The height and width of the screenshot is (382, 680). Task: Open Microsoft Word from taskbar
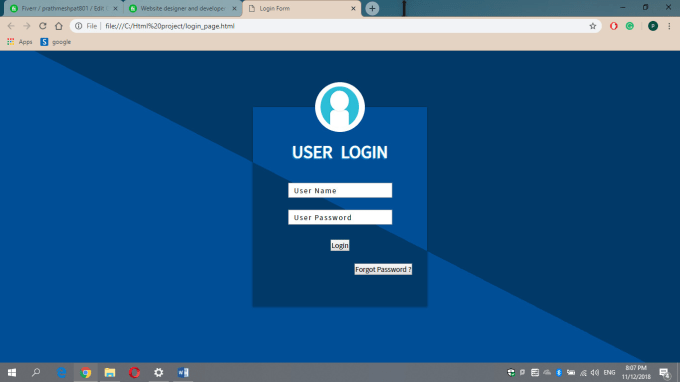point(183,372)
